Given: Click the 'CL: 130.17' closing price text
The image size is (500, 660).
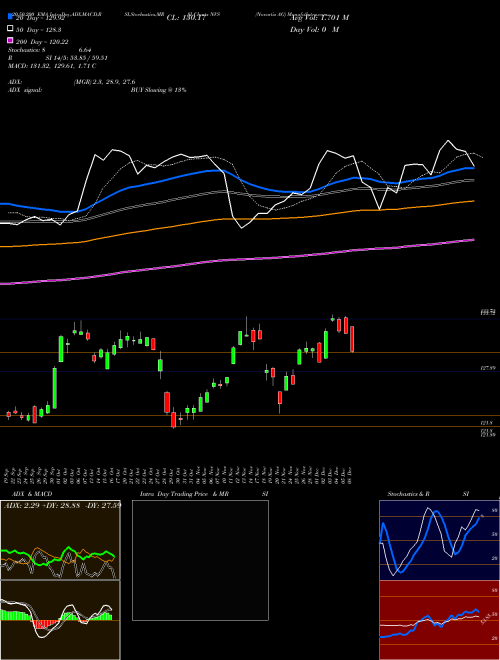Looking at the screenshot, I should pyautogui.click(x=186, y=18).
